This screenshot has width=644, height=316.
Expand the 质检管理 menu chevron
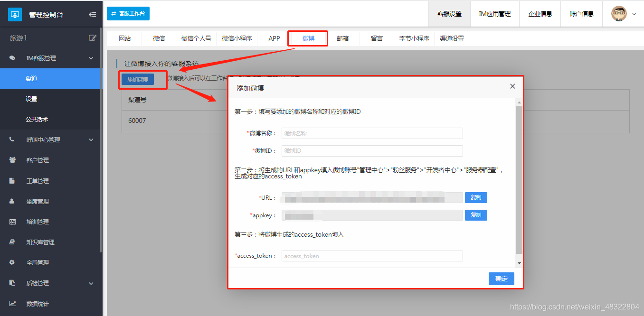[91, 283]
